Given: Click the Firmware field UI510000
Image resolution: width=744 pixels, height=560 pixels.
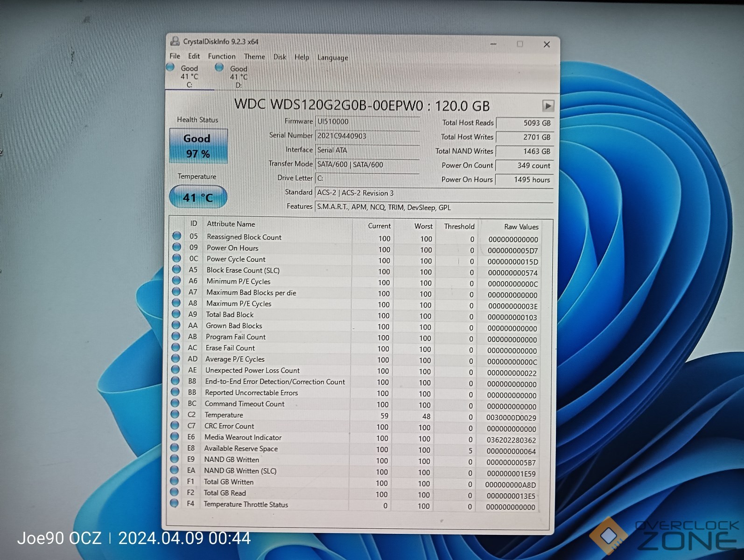Looking at the screenshot, I should point(367,122).
